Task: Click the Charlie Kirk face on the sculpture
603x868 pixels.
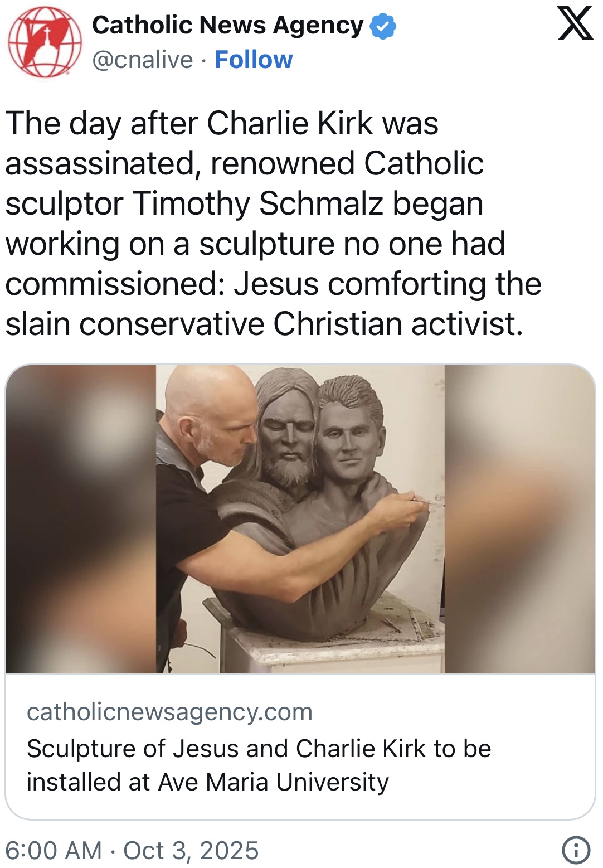Action: pyautogui.click(x=348, y=440)
